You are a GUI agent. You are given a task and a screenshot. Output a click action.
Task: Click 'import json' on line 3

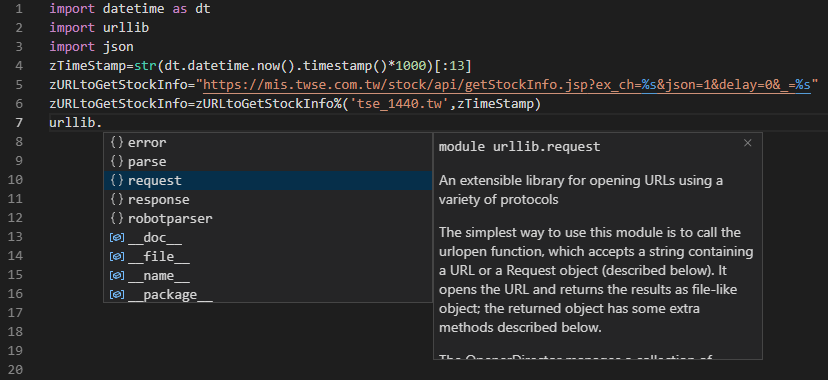91,47
